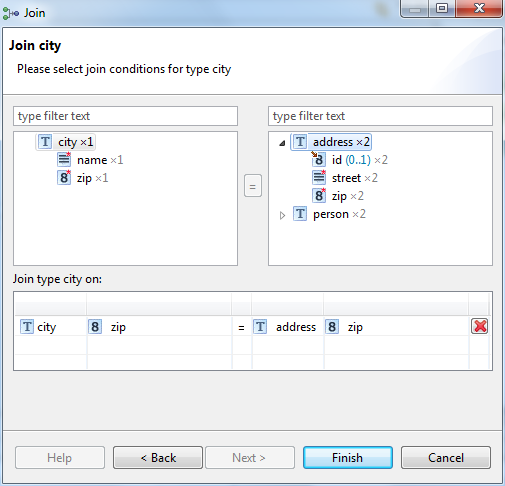
Task: Click the city type icon in left tree
Action: [45, 142]
